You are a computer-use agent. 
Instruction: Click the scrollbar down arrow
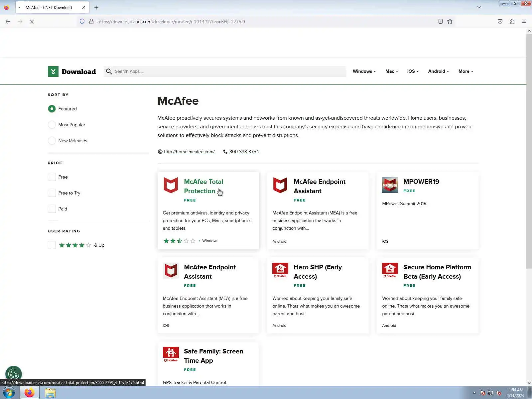click(529, 383)
